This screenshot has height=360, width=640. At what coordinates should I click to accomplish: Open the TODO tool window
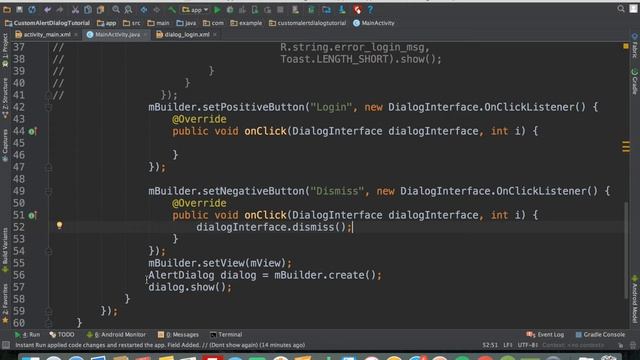tap(62, 335)
